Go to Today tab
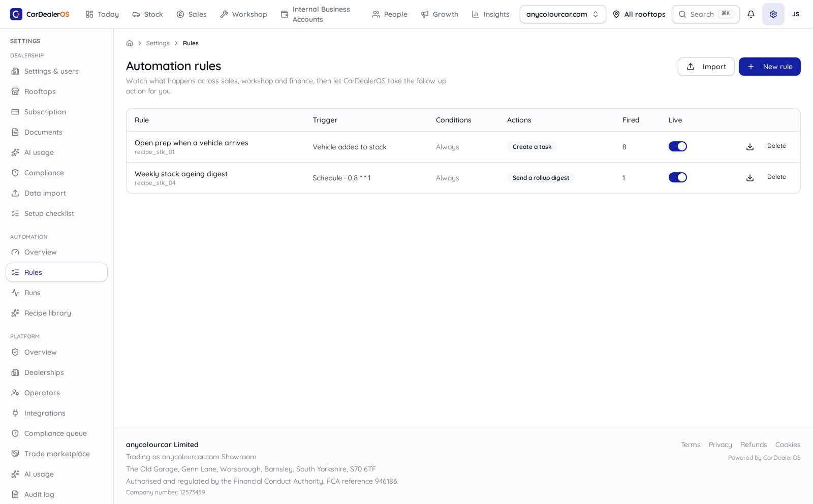The height and width of the screenshot is (504, 813). pos(102,14)
